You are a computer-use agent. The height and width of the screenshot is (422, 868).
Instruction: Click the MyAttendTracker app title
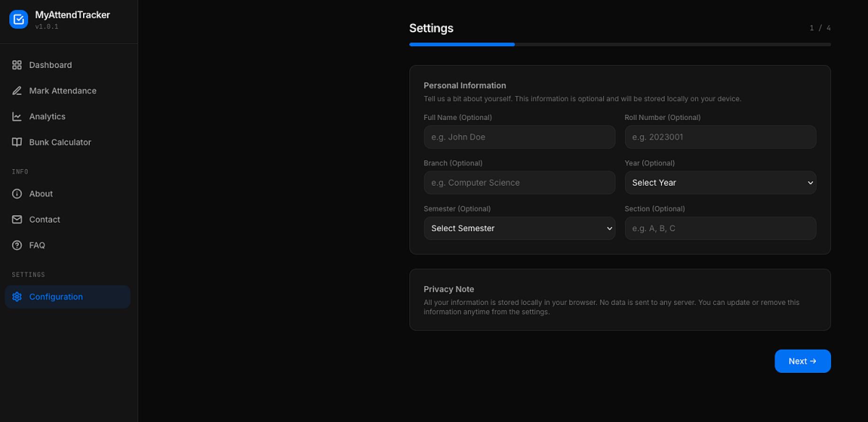point(72,15)
